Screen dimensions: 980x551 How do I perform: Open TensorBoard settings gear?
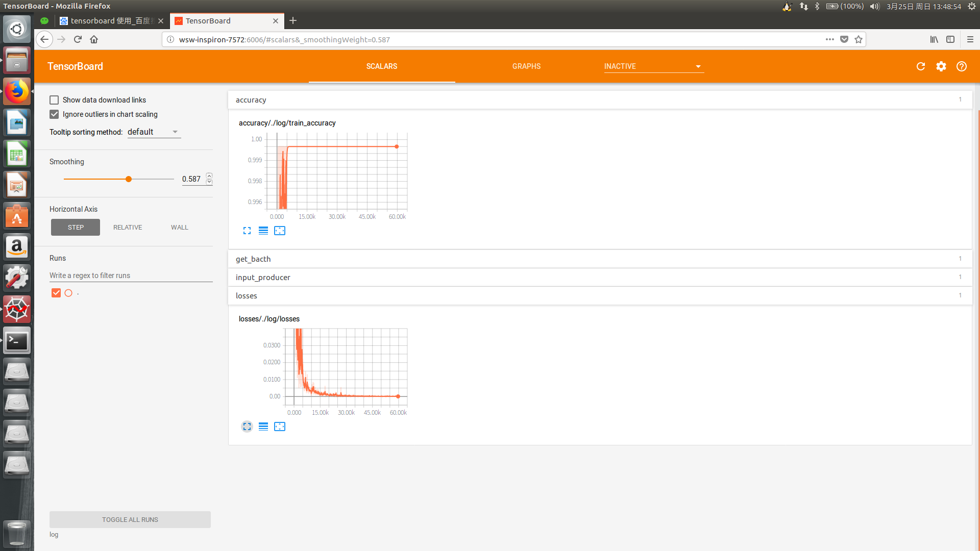pos(941,66)
